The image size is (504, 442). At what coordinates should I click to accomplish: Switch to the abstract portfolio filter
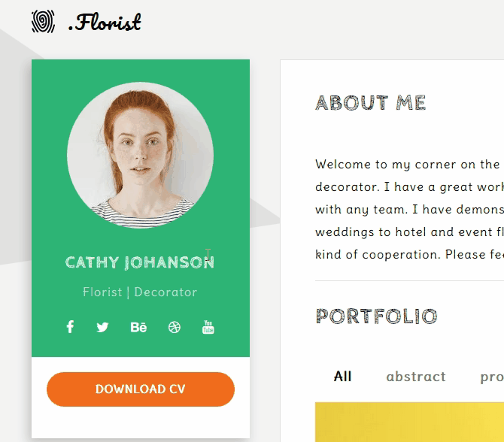coord(416,377)
